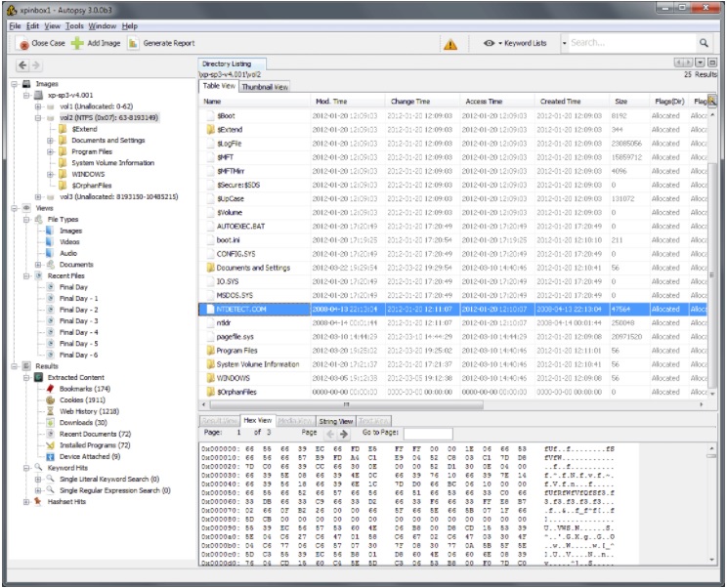
Task: Sort by Mod. Time column header
Action: click(x=331, y=102)
